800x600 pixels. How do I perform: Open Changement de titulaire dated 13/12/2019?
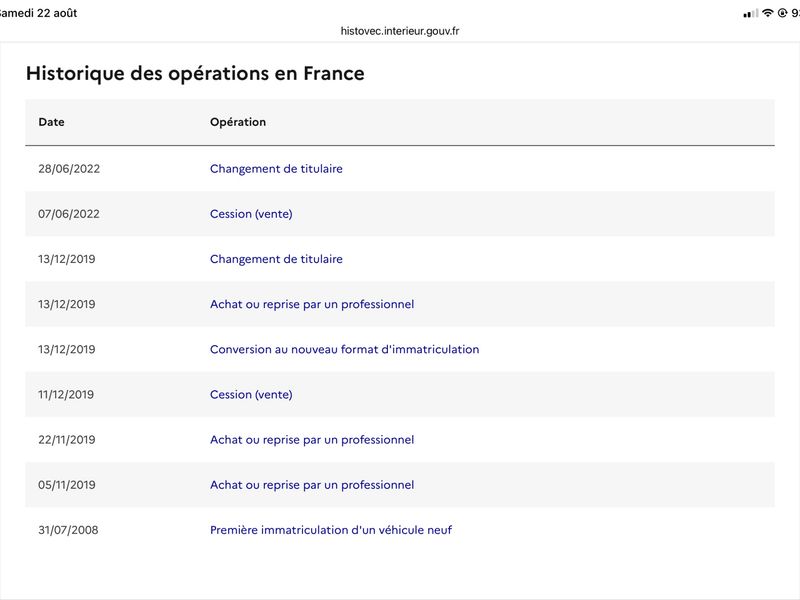(276, 259)
